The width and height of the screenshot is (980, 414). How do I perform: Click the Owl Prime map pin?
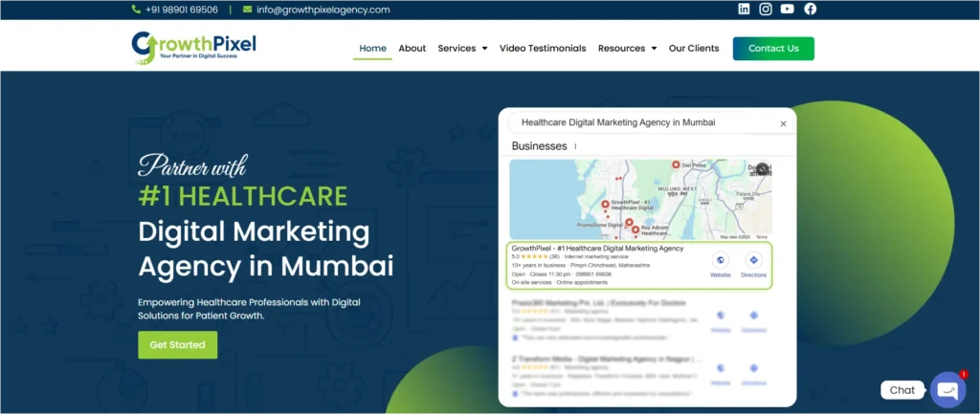[676, 164]
